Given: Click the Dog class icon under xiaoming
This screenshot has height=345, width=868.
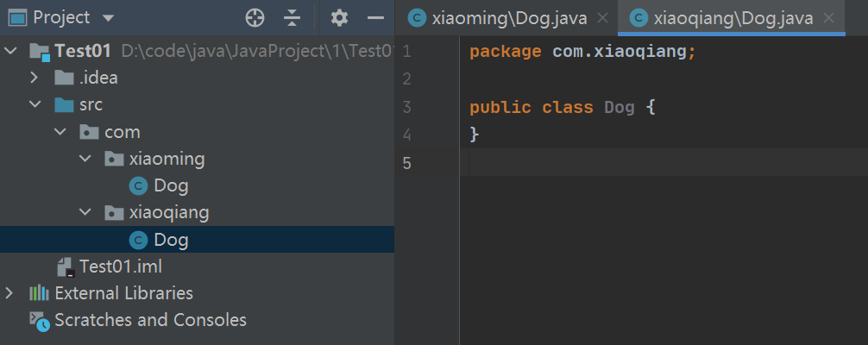Looking at the screenshot, I should pyautogui.click(x=138, y=185).
